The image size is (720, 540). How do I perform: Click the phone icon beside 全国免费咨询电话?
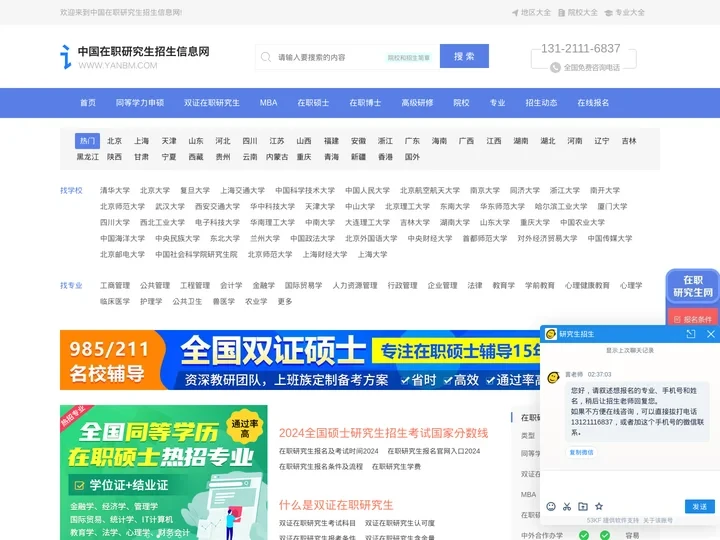pyautogui.click(x=555, y=68)
